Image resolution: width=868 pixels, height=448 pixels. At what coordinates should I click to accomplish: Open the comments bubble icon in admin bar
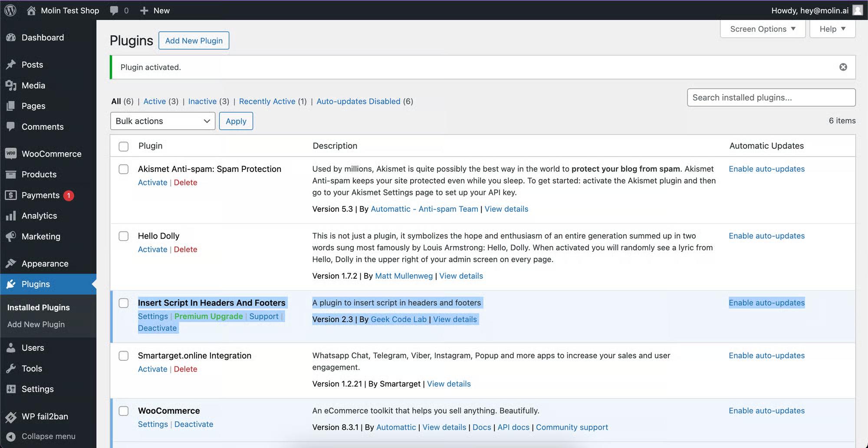pyautogui.click(x=114, y=10)
